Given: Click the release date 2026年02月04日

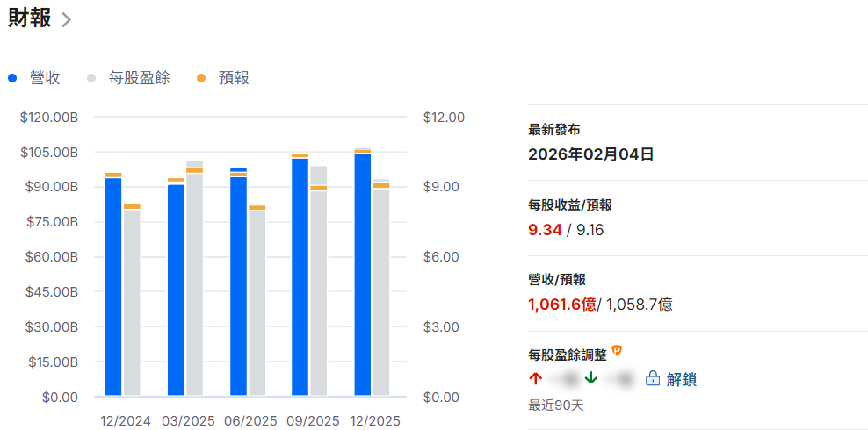Looking at the screenshot, I should (591, 154).
